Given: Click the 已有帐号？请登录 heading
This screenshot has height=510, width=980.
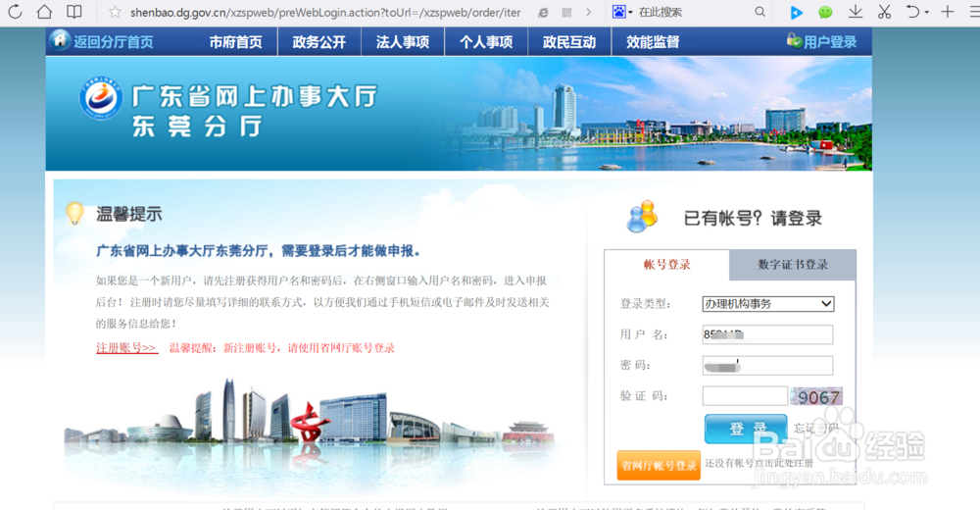Looking at the screenshot, I should (x=753, y=219).
